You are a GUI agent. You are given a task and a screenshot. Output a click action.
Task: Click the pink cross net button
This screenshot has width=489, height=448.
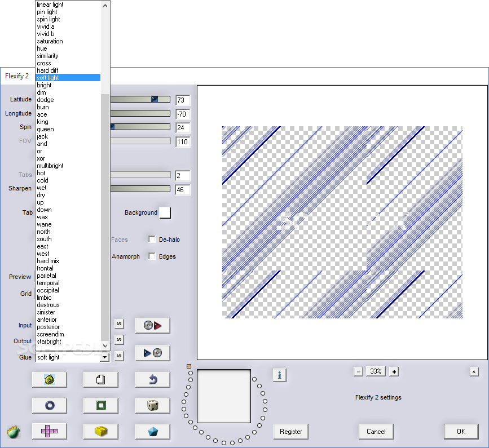click(49, 432)
